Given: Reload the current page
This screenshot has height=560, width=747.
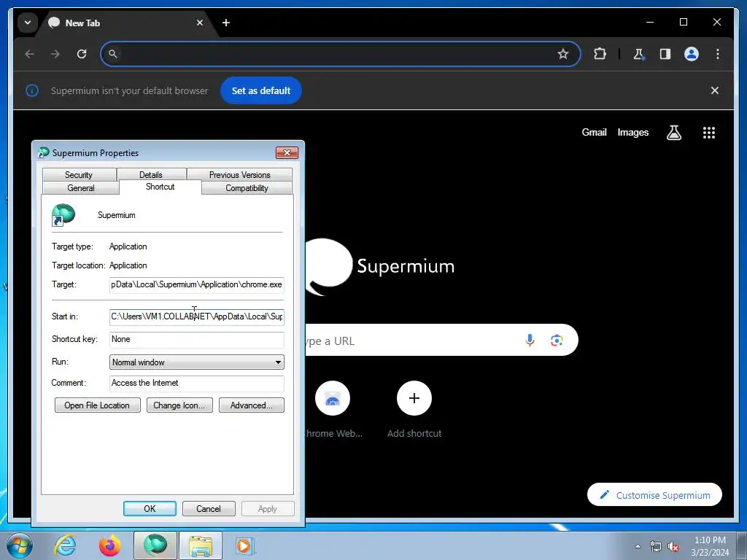Looking at the screenshot, I should click(82, 54).
